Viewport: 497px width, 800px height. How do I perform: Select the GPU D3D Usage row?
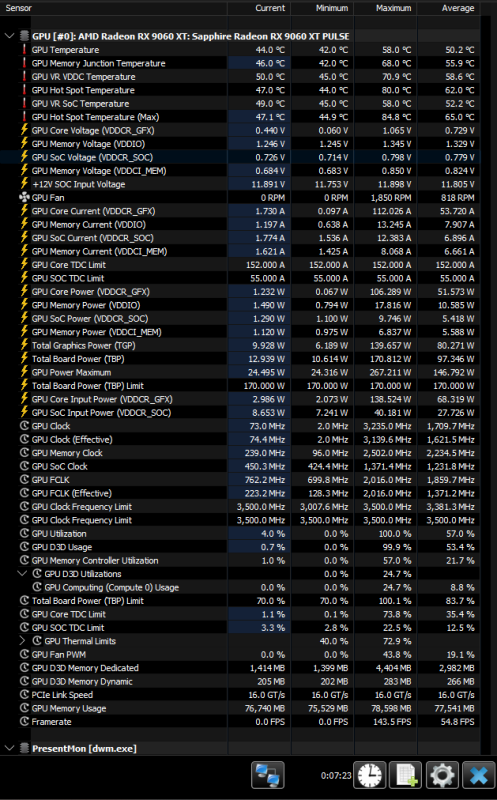pos(240,547)
